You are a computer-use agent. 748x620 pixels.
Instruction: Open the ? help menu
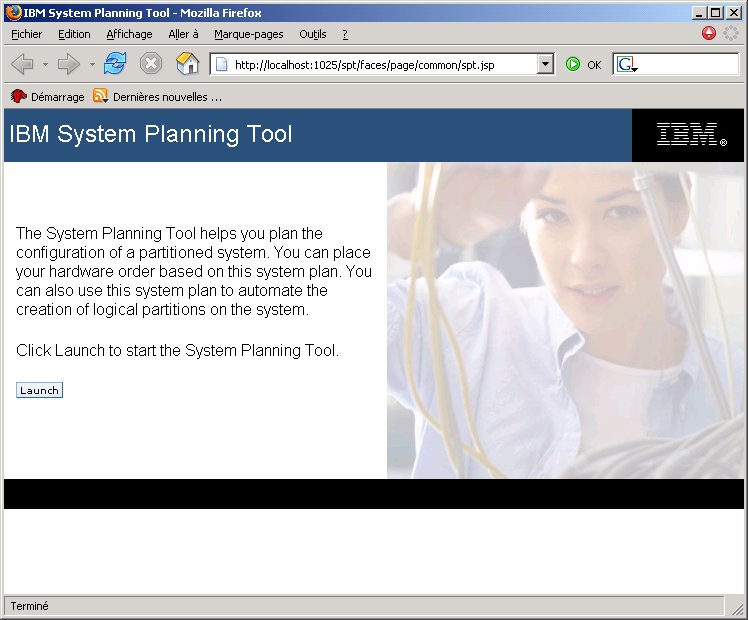pos(345,34)
